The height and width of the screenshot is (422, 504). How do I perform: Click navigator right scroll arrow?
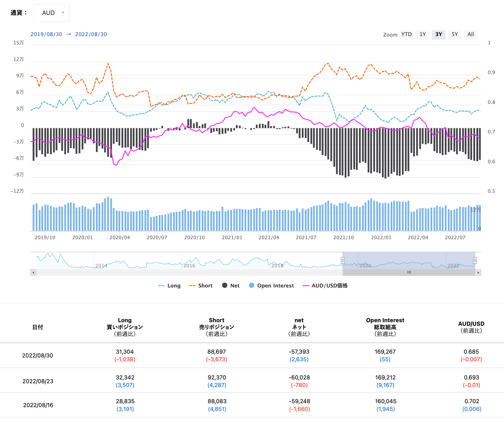[478, 273]
